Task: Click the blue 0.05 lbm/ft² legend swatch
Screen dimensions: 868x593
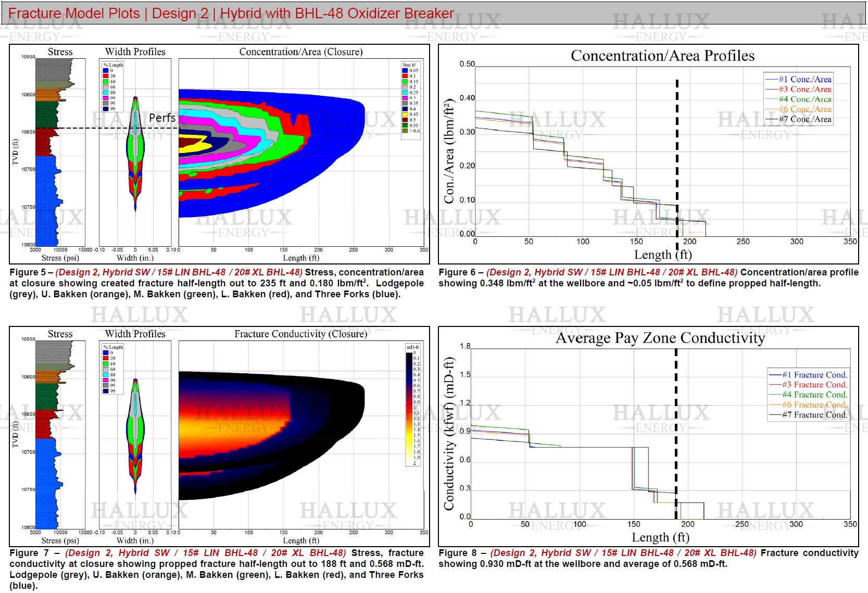Action: [405, 70]
